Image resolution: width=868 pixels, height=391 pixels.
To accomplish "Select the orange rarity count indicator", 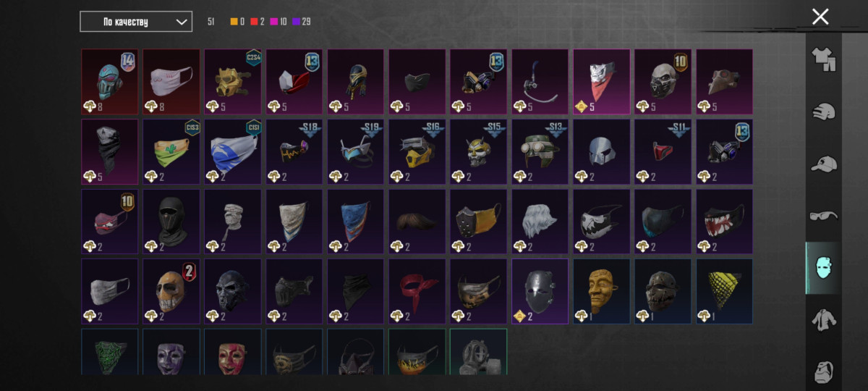I will [x=237, y=22].
